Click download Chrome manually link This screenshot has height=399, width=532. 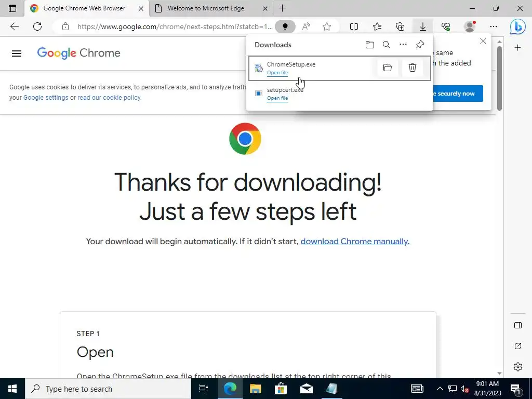pyautogui.click(x=355, y=241)
